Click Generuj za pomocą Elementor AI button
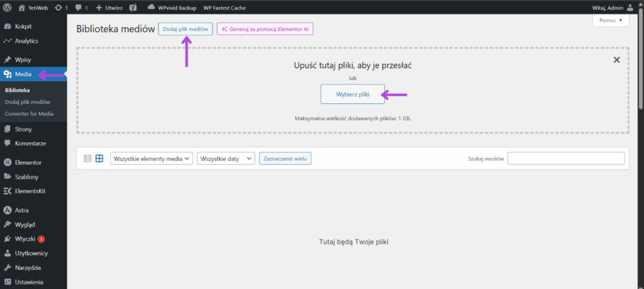Viewport: 644px width, 289px height. point(265,30)
